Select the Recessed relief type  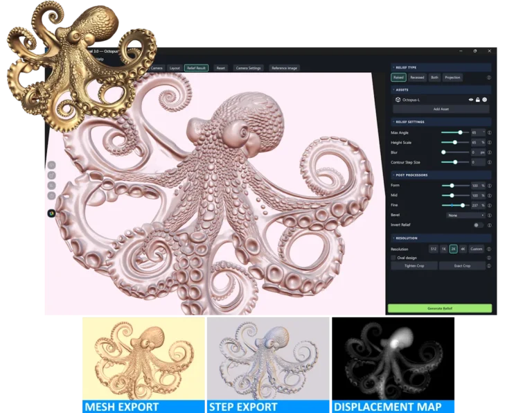[417, 78]
